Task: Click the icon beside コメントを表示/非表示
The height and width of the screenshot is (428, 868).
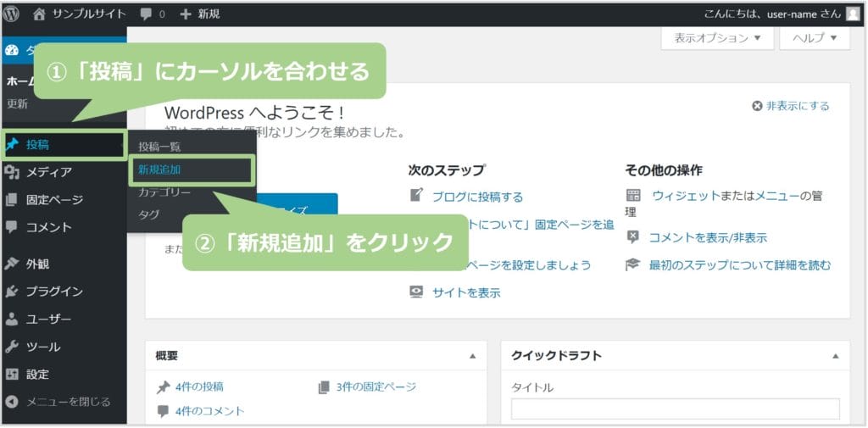Action: click(632, 237)
